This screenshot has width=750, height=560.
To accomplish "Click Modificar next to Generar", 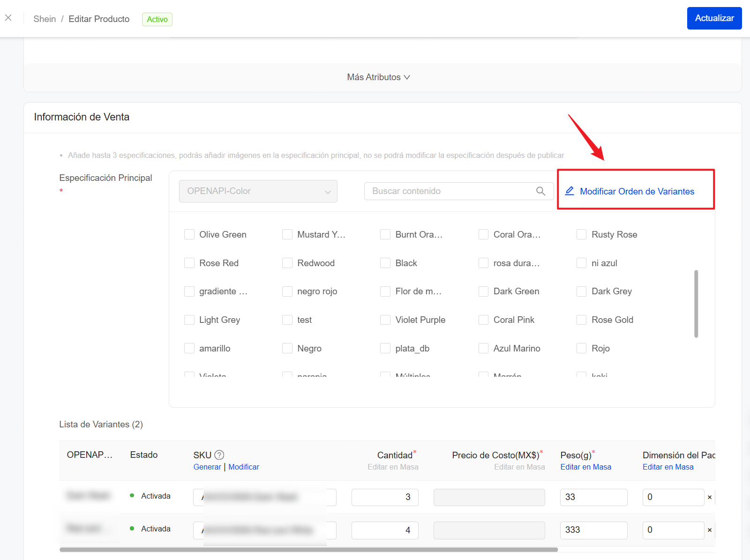I will click(x=244, y=467).
